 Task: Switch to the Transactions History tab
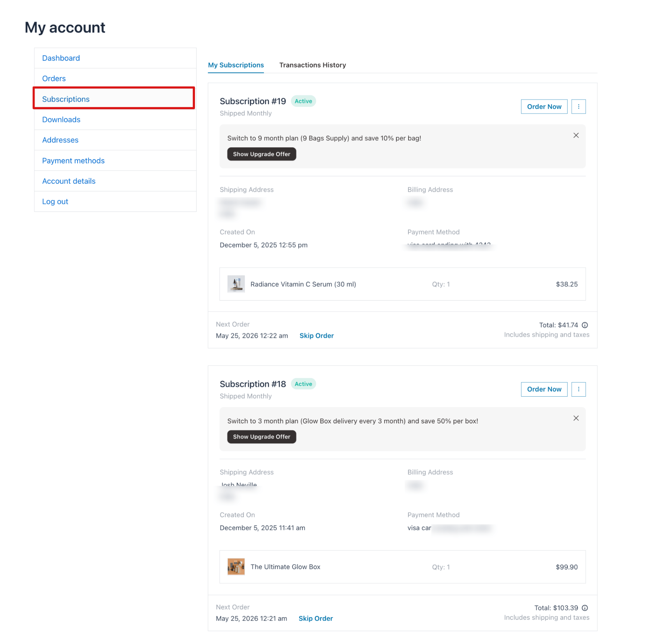(312, 65)
